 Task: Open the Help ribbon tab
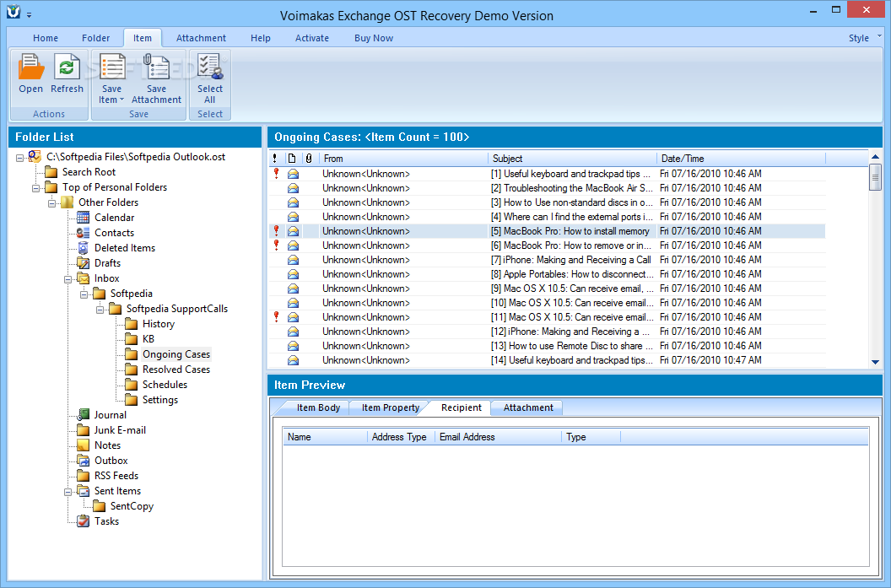click(x=260, y=38)
